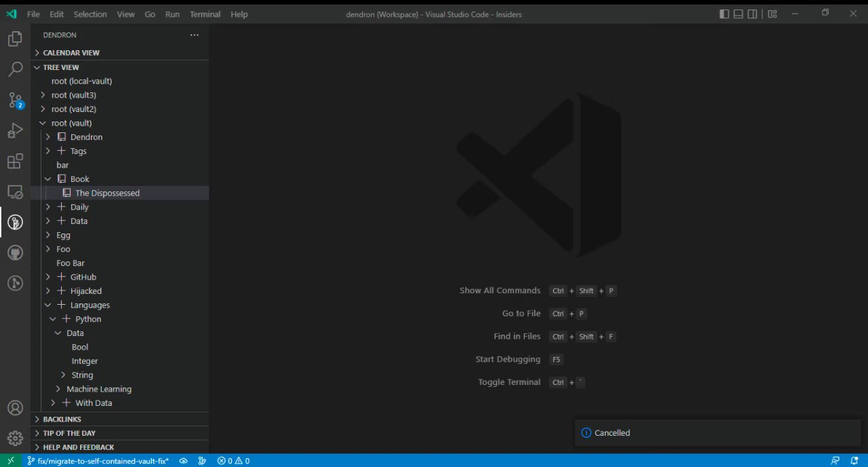
Task: Collapse the Book tree node
Action: [x=47, y=179]
